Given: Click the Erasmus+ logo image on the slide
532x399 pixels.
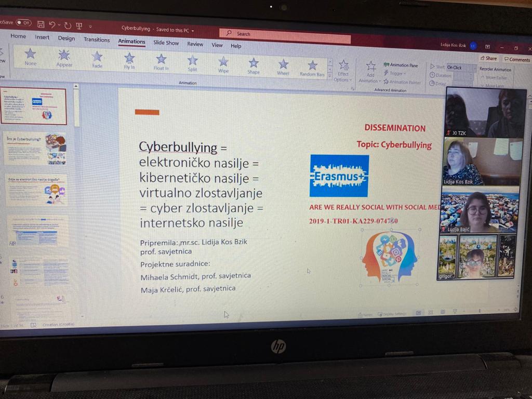Looking at the screenshot, I should [339, 176].
